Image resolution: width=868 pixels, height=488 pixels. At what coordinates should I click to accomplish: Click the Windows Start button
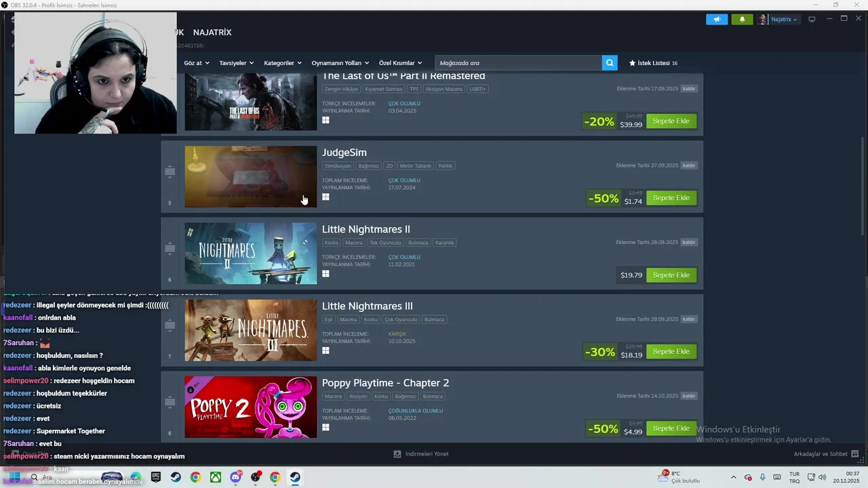(14, 477)
